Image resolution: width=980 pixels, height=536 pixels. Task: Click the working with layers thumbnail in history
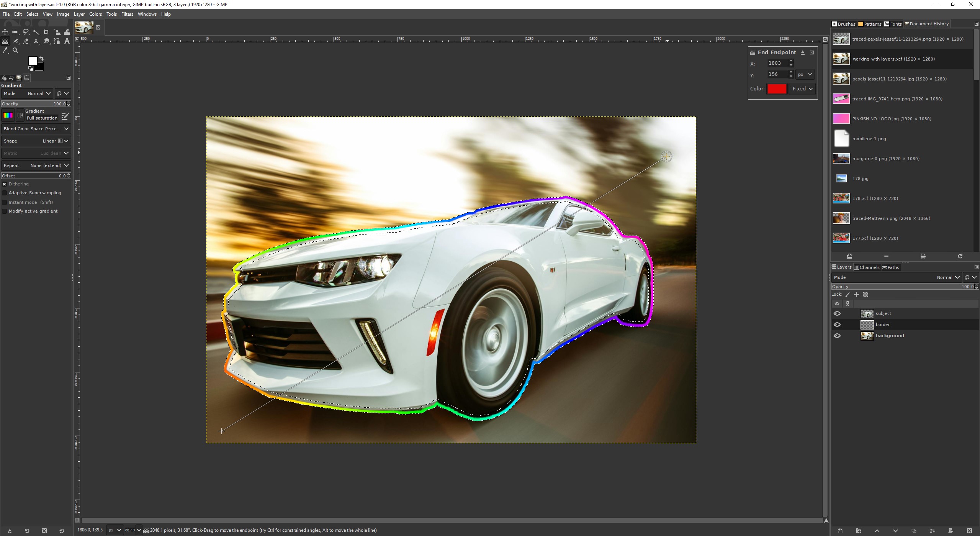point(841,59)
